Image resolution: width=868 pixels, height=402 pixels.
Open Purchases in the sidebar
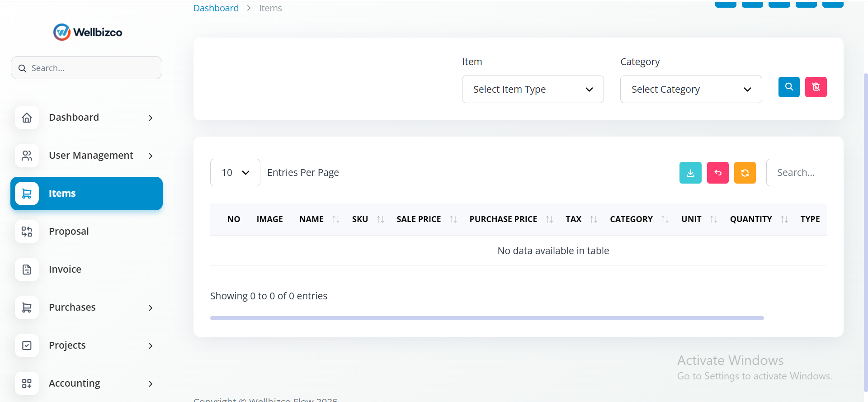tap(86, 307)
